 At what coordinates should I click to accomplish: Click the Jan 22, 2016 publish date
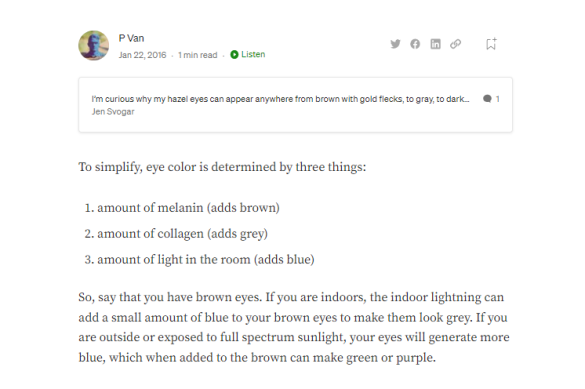point(142,55)
